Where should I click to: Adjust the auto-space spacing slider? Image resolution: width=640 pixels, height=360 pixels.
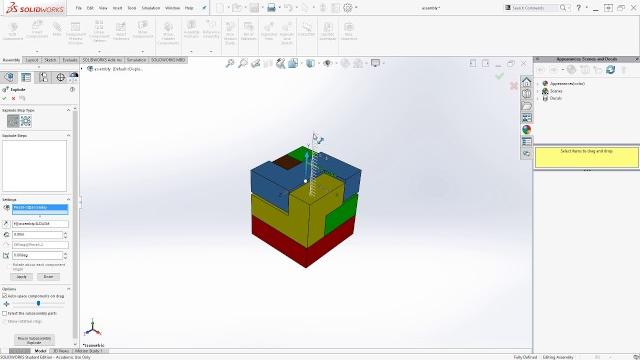click(38, 304)
